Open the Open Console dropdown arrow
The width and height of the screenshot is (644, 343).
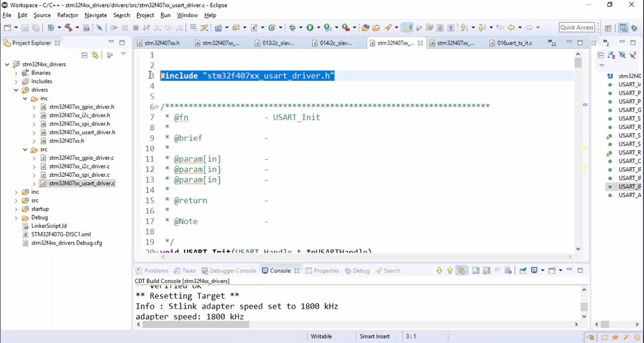click(x=560, y=270)
